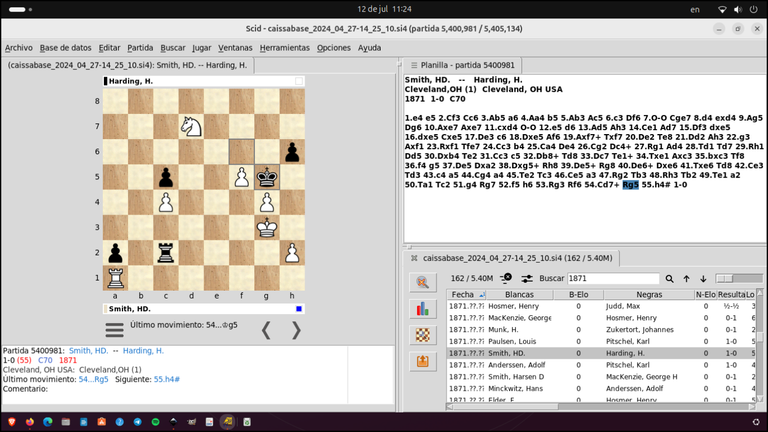The width and height of the screenshot is (768, 432).
Task: Click the Buscar text field containing 1871
Action: pos(613,278)
